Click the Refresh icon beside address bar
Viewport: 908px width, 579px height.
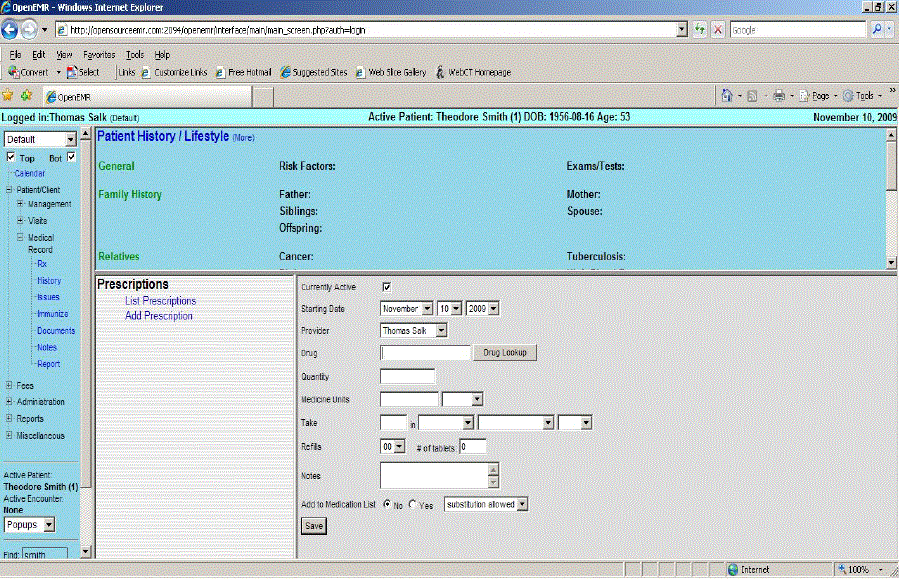pos(699,30)
